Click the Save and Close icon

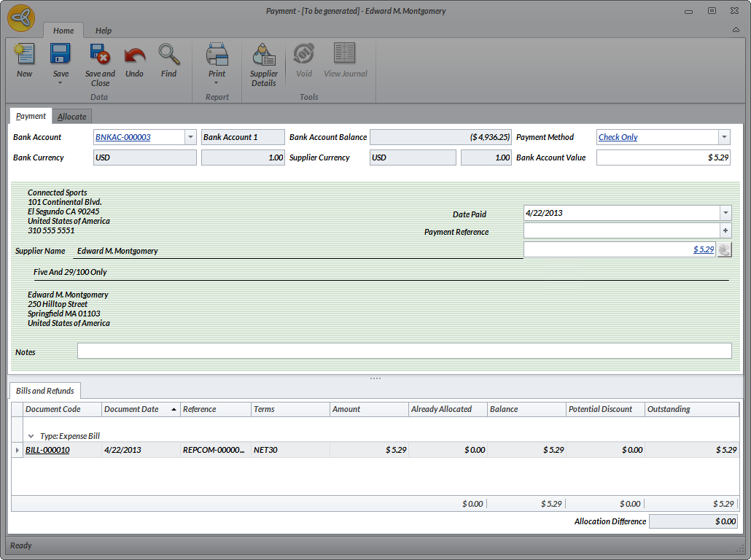[100, 55]
